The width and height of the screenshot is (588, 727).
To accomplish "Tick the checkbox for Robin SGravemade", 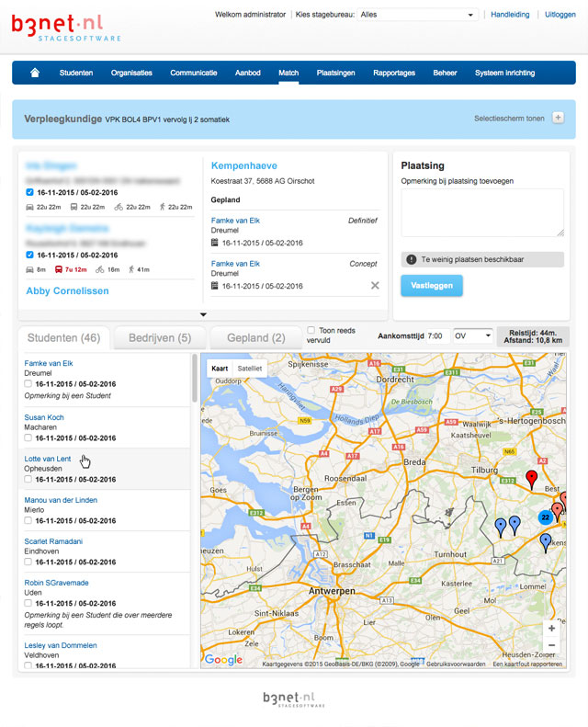I will (x=28, y=603).
